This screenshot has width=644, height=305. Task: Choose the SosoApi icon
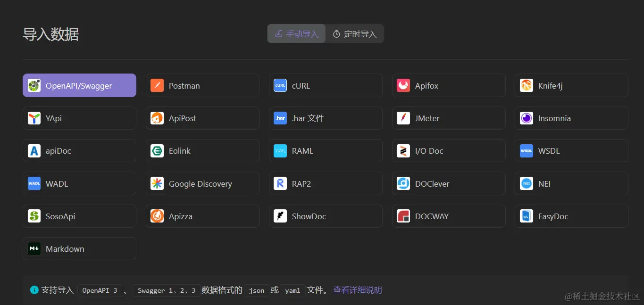[34, 216]
